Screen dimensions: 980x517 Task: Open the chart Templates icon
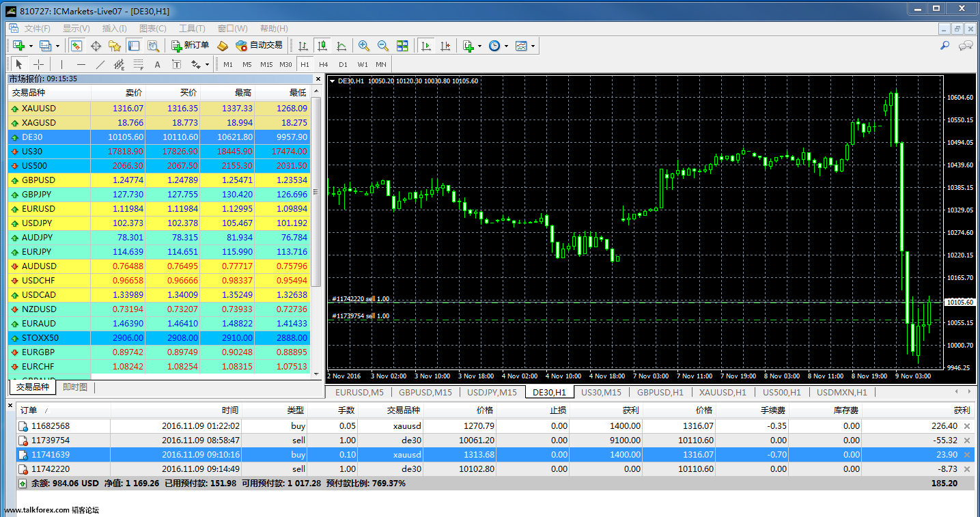coord(521,46)
